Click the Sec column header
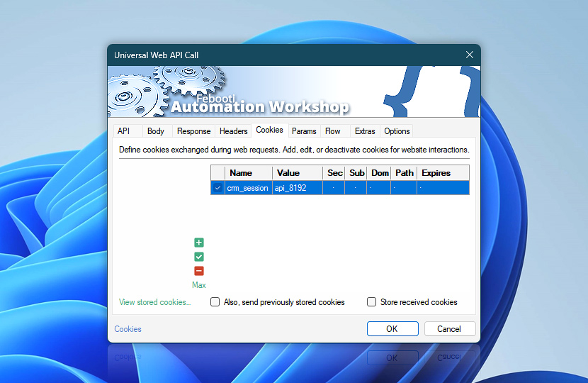The image size is (588, 383). [334, 173]
